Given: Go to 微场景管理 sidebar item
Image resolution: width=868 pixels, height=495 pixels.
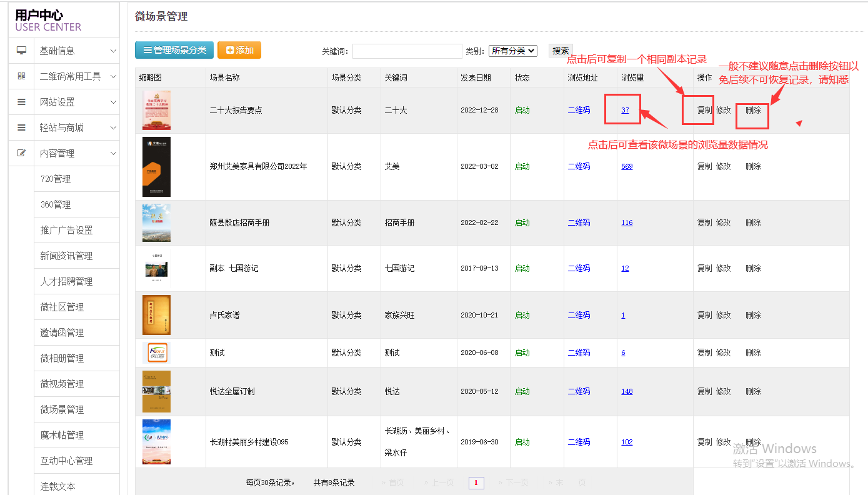Looking at the screenshot, I should click(62, 410).
